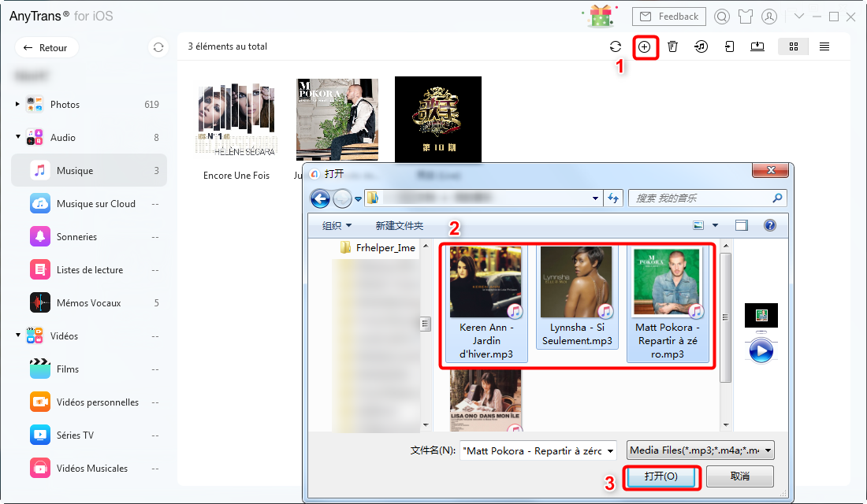Click the preview pane album thumbnail
The height and width of the screenshot is (504, 867).
pyautogui.click(x=761, y=315)
